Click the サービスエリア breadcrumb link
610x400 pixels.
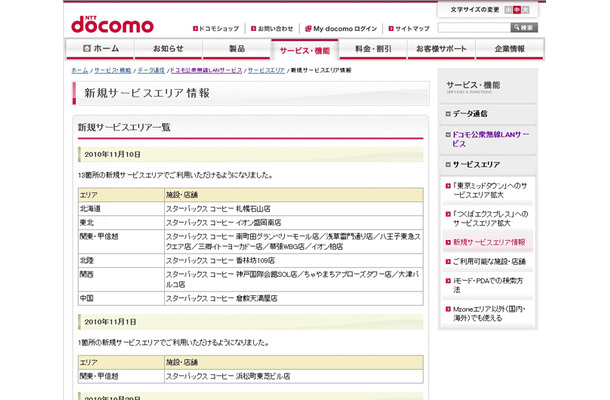coord(266,70)
